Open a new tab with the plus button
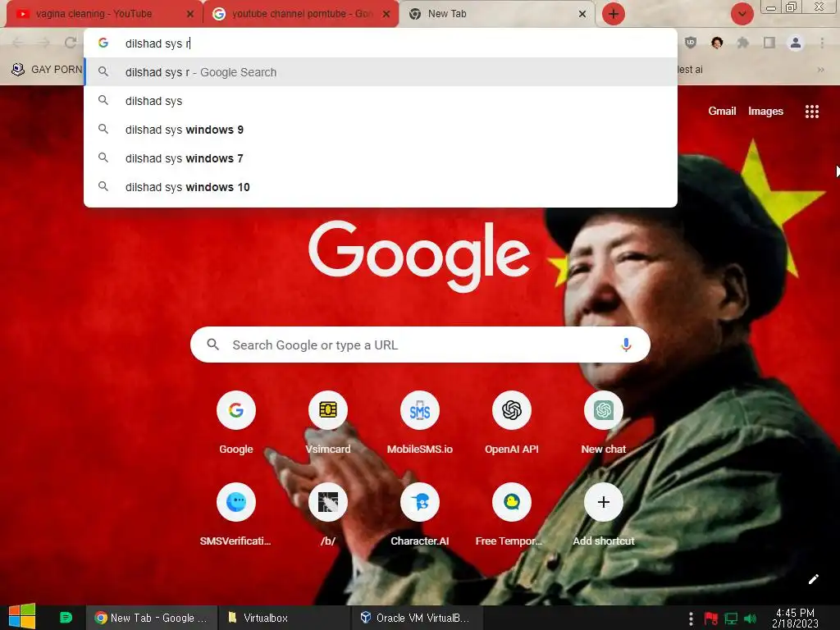Viewport: 840px width, 630px height. 614,14
